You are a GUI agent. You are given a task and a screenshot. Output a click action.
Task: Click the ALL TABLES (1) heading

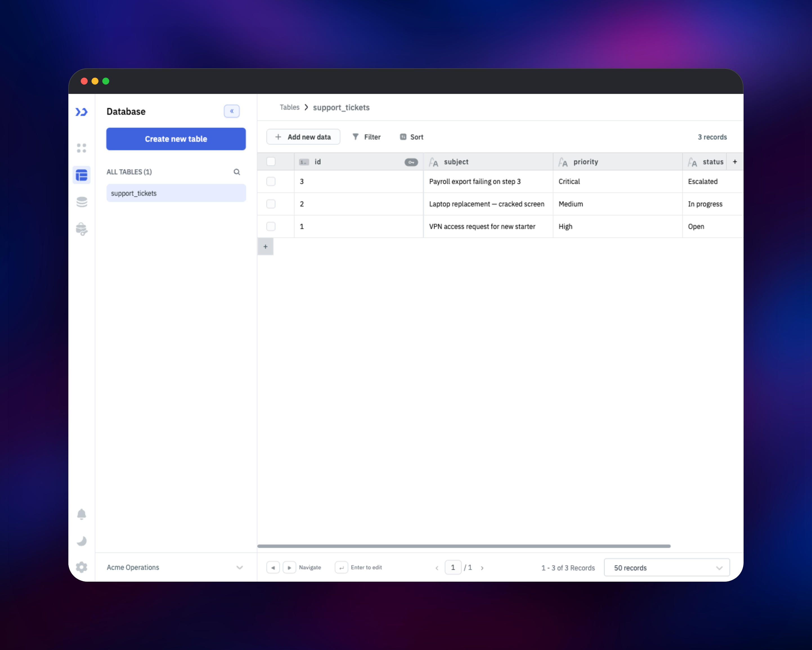pyautogui.click(x=129, y=172)
